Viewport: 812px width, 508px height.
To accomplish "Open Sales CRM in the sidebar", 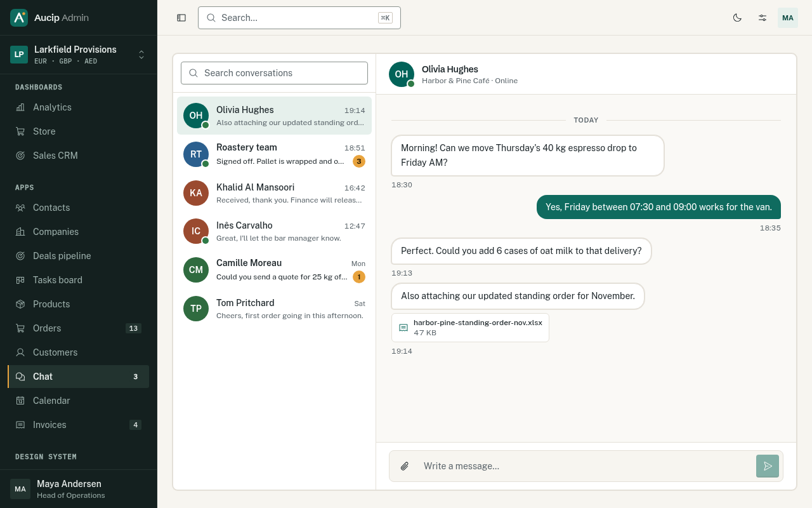I will tap(78, 156).
